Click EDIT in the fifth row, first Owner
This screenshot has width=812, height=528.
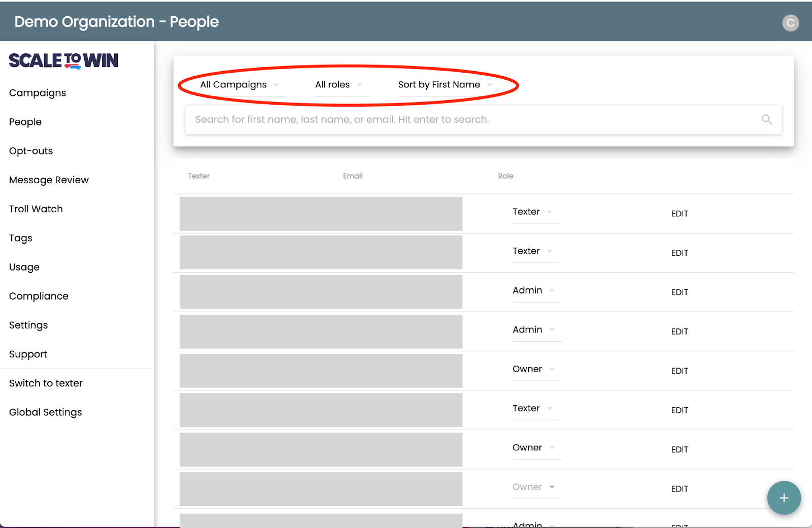(680, 371)
